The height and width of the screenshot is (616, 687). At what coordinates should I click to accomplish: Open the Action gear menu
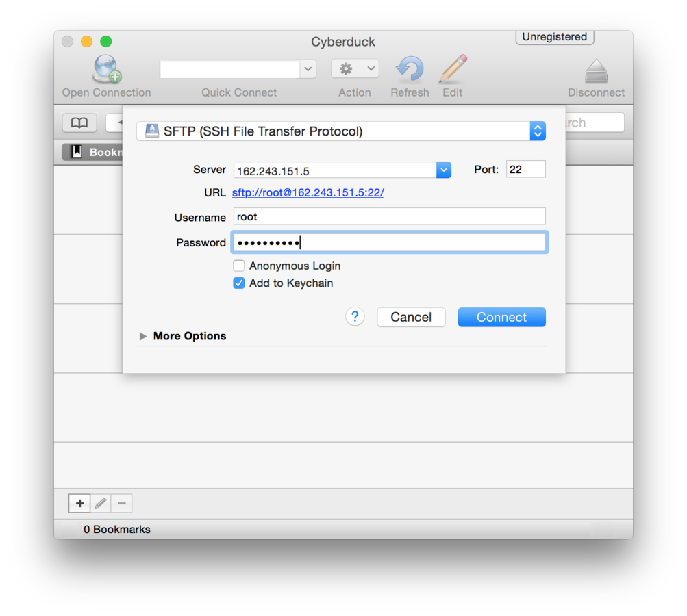click(355, 68)
